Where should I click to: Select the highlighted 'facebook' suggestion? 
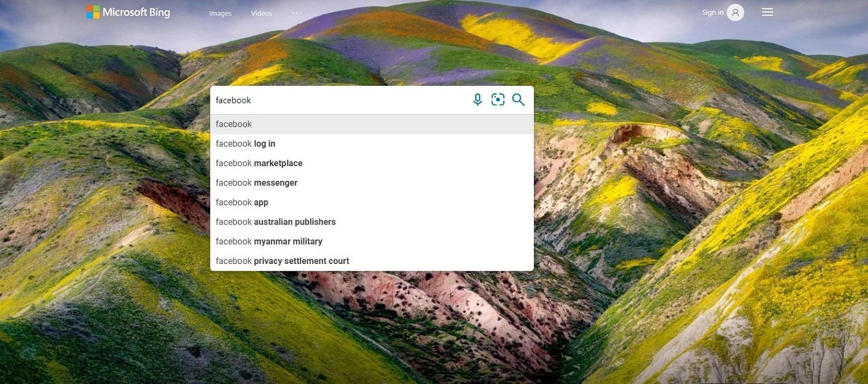click(372, 124)
